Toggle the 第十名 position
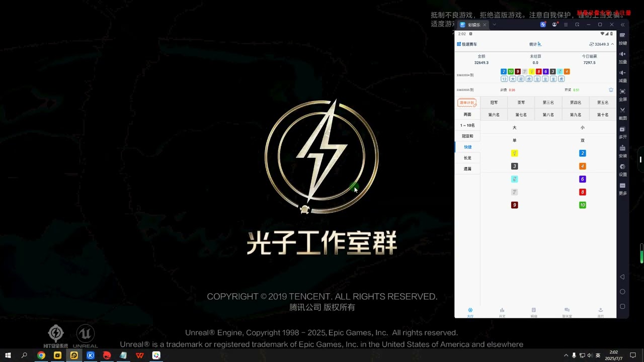644x362 pixels. tap(603, 115)
